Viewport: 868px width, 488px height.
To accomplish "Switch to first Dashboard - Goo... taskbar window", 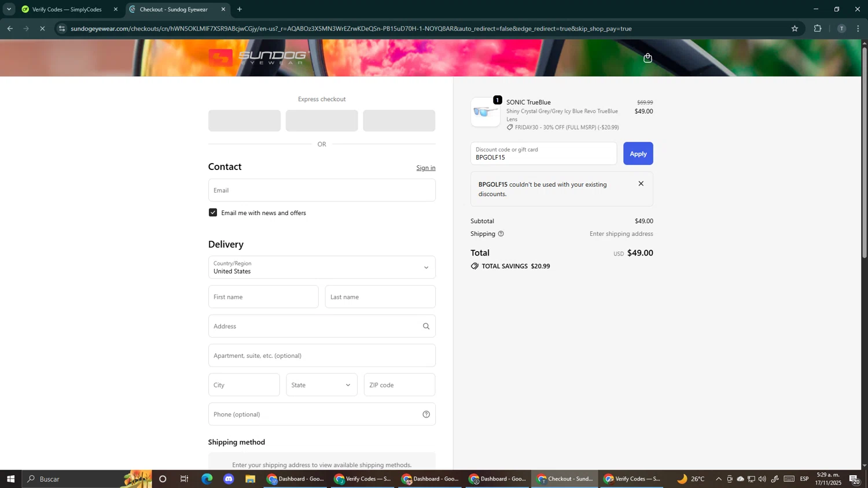I will pyautogui.click(x=296, y=479).
